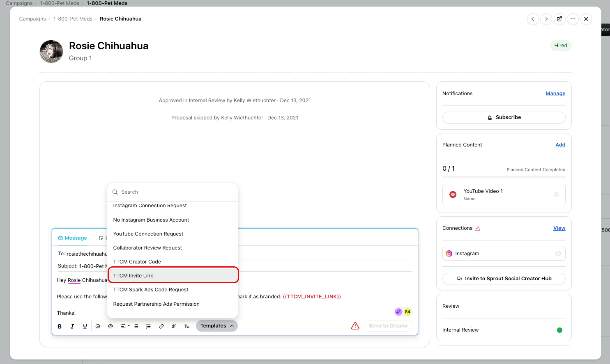The width and height of the screenshot is (610, 364).
Task: Invite to Sprout Social Creator Hub
Action: 504,279
